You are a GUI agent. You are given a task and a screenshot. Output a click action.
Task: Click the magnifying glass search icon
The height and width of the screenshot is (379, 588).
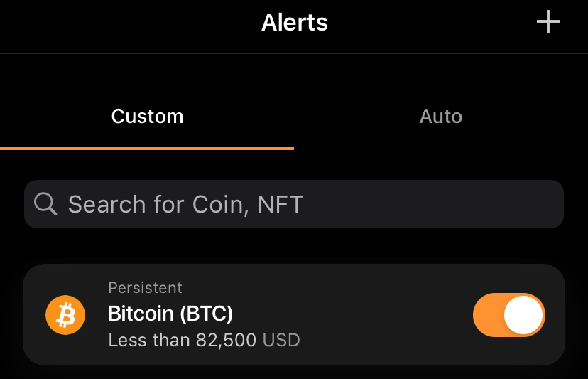point(45,204)
